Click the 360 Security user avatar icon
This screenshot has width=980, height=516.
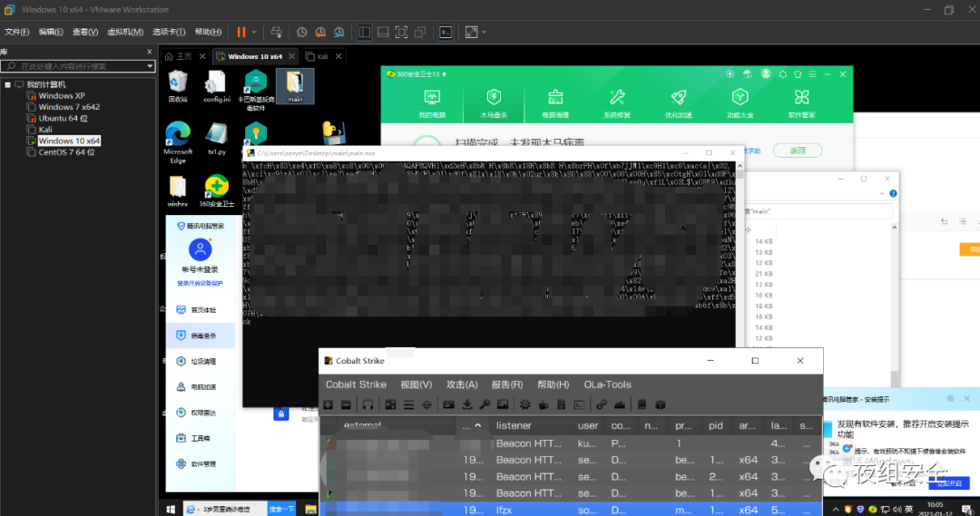pos(766,73)
